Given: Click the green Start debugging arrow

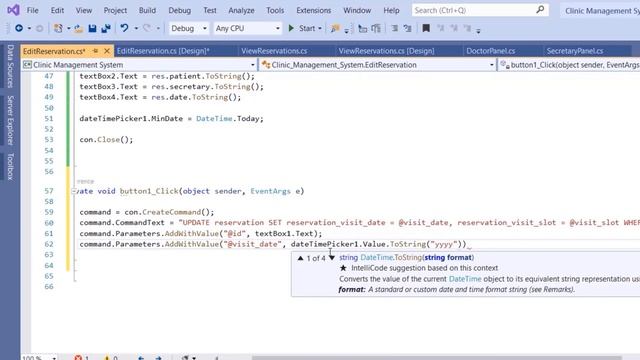Looking at the screenshot, I should click(291, 28).
